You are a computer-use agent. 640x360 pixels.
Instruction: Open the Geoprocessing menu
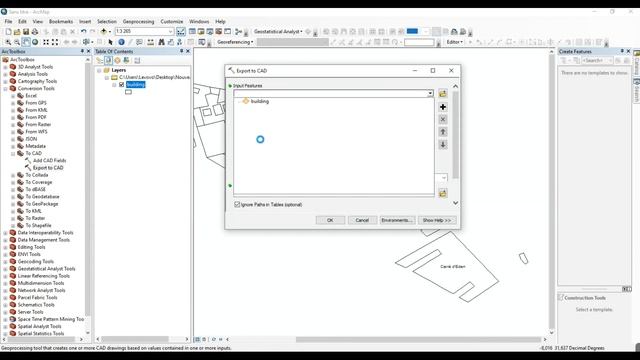coord(138,21)
